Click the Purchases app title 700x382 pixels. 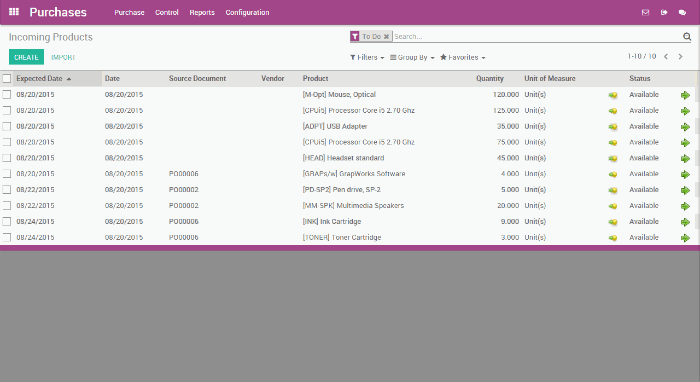point(58,12)
